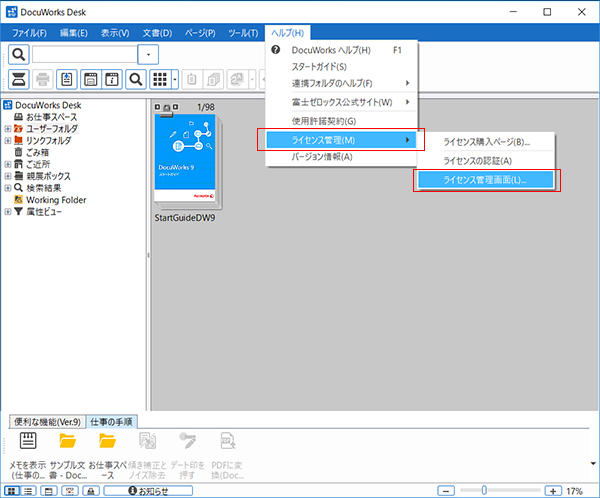Click the document import icon with blue arrow
This screenshot has height=498, width=600.
click(67, 80)
